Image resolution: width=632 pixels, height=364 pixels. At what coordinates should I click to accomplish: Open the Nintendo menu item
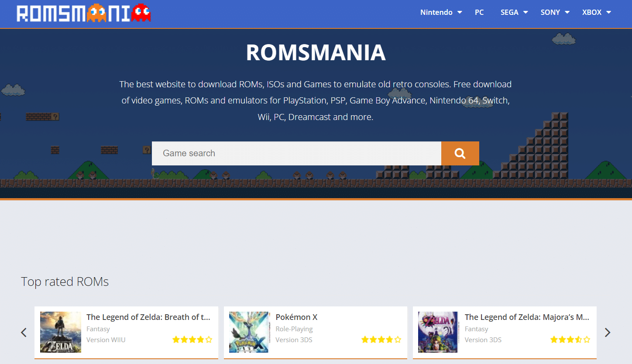pyautogui.click(x=436, y=12)
